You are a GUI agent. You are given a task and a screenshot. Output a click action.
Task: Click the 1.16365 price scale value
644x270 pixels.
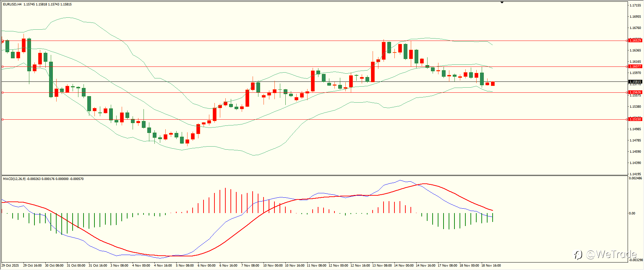coord(635,50)
